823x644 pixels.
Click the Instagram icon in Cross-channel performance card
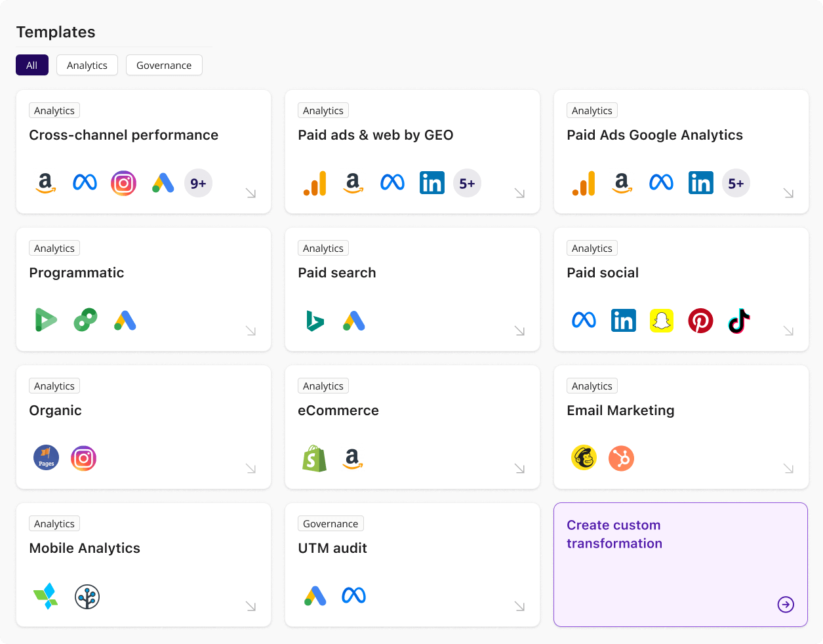click(123, 183)
